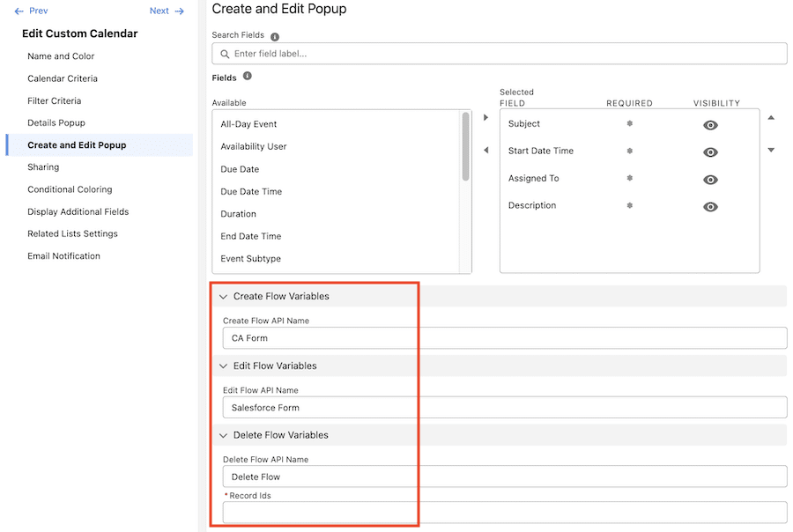Screen dimensions: 793x532
Task: Toggle visibility eye for Assigned To
Action: (710, 180)
